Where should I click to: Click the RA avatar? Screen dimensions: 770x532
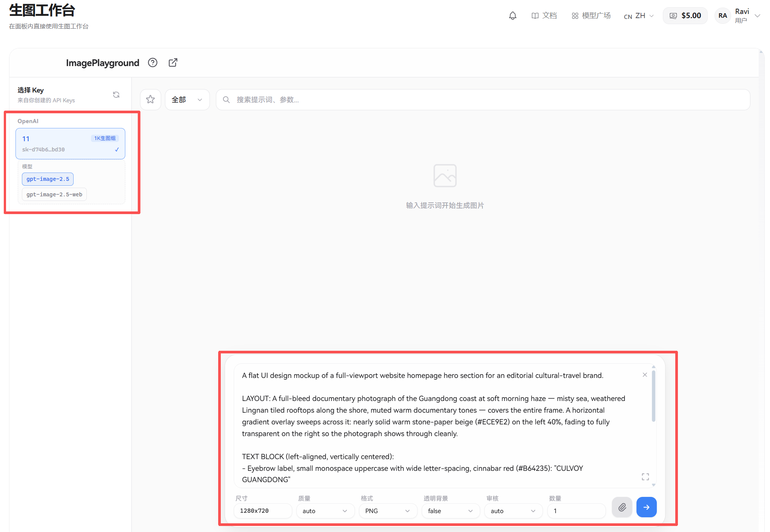722,15
